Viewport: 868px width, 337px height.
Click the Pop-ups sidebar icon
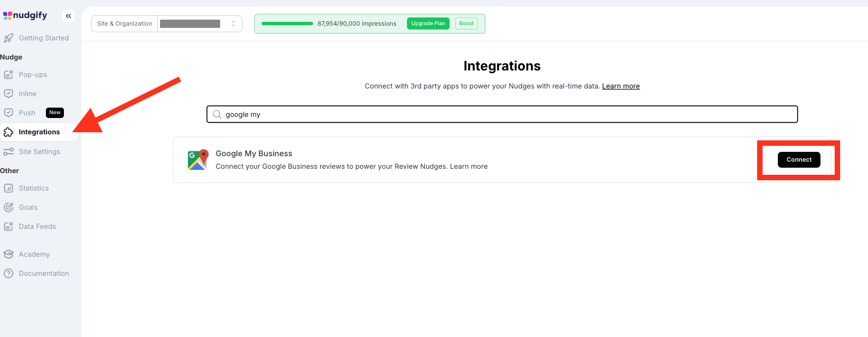point(8,75)
